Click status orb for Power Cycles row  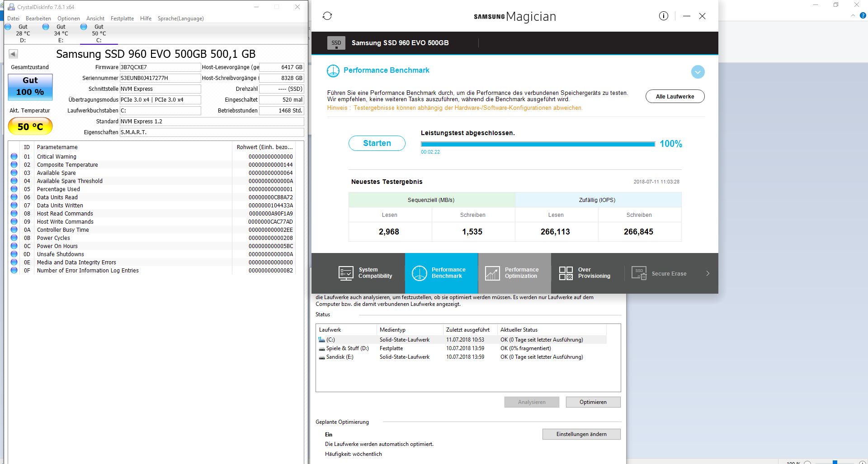point(14,238)
